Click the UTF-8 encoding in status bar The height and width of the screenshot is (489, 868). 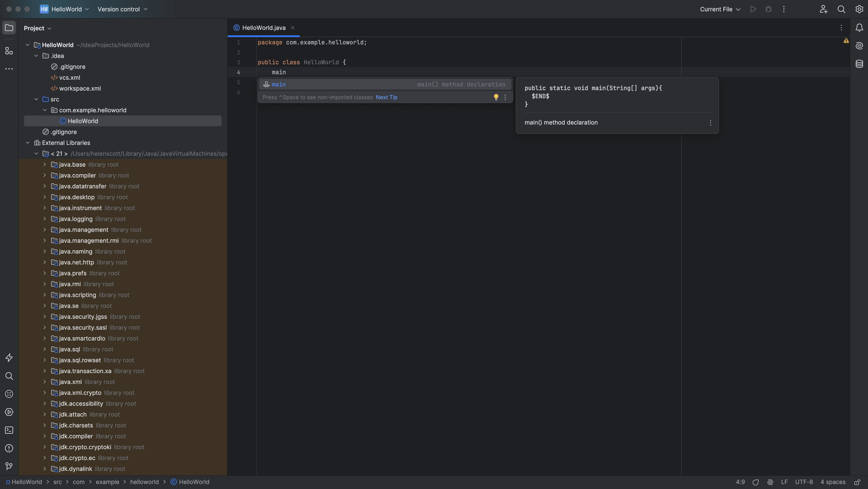[x=804, y=482]
